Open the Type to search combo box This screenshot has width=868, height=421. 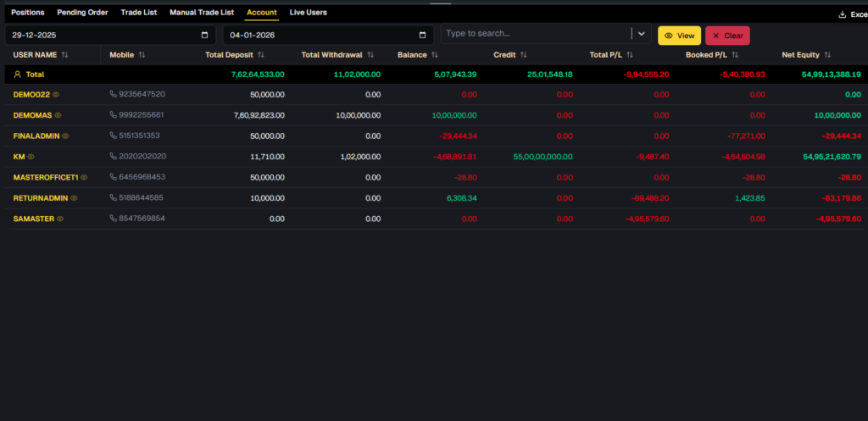[x=536, y=35]
